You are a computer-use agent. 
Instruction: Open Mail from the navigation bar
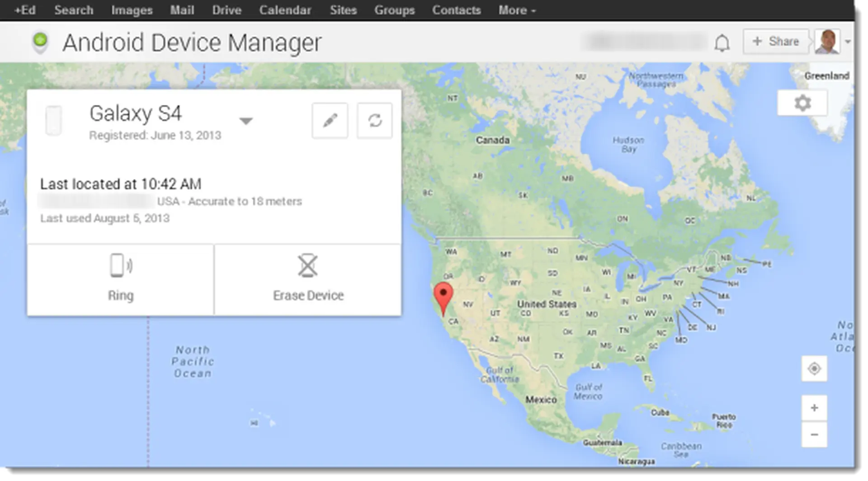click(x=182, y=10)
